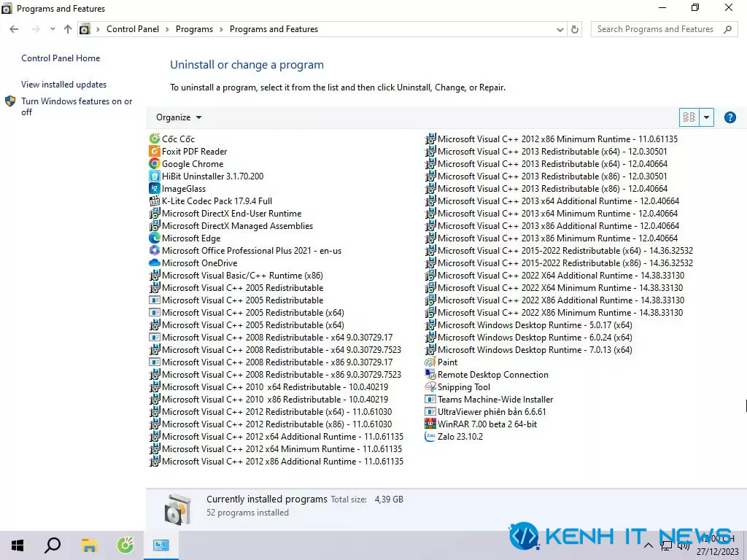This screenshot has height=560, width=747.
Task: Click the Remote Desktop Connection icon
Action: click(x=430, y=374)
